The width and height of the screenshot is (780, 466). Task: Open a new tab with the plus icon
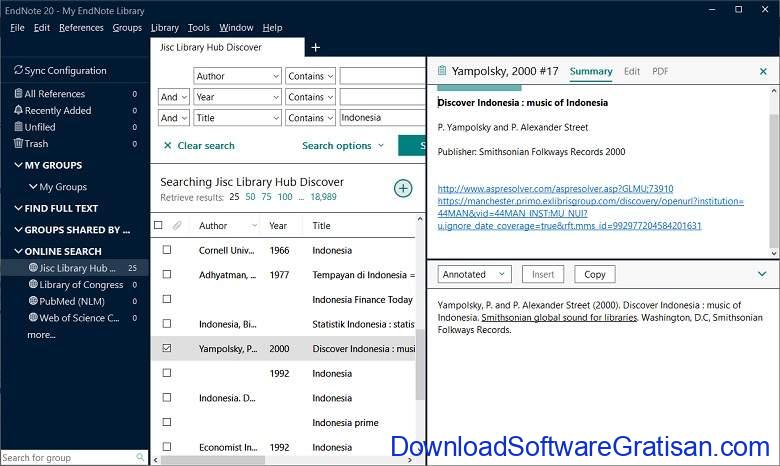pos(315,48)
